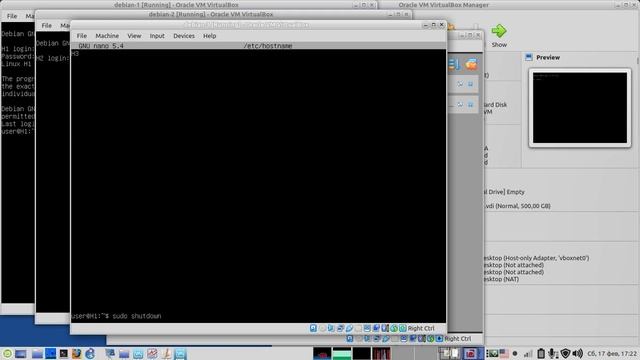
Task: Click optical drive icon in front VM status bar
Action: point(322,328)
